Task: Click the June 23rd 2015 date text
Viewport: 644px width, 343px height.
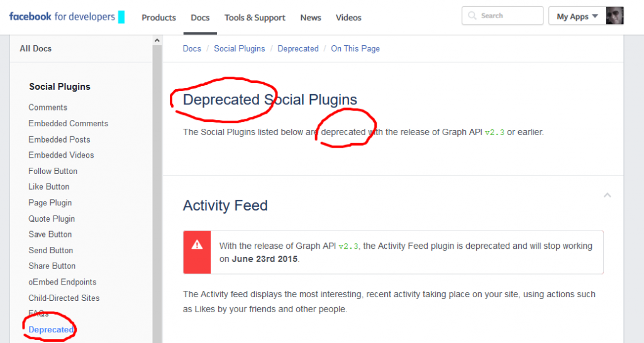Action: [x=265, y=259]
